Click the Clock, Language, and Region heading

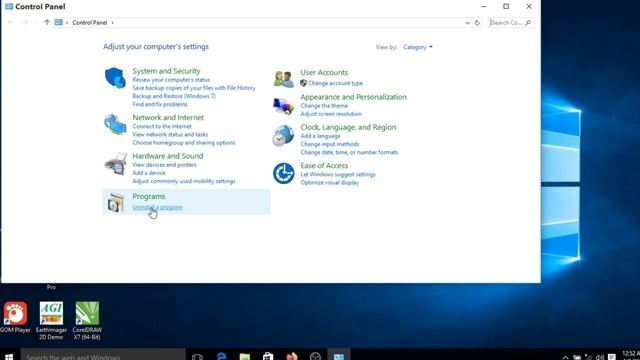pyautogui.click(x=348, y=127)
